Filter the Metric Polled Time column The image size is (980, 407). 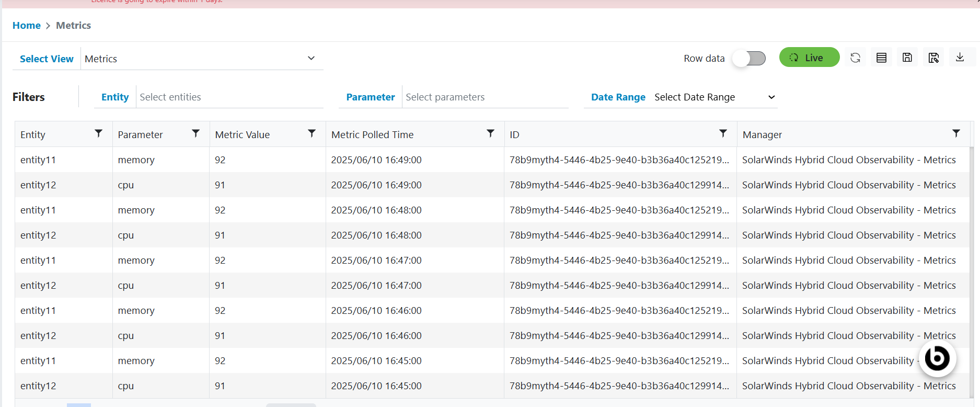[490, 134]
